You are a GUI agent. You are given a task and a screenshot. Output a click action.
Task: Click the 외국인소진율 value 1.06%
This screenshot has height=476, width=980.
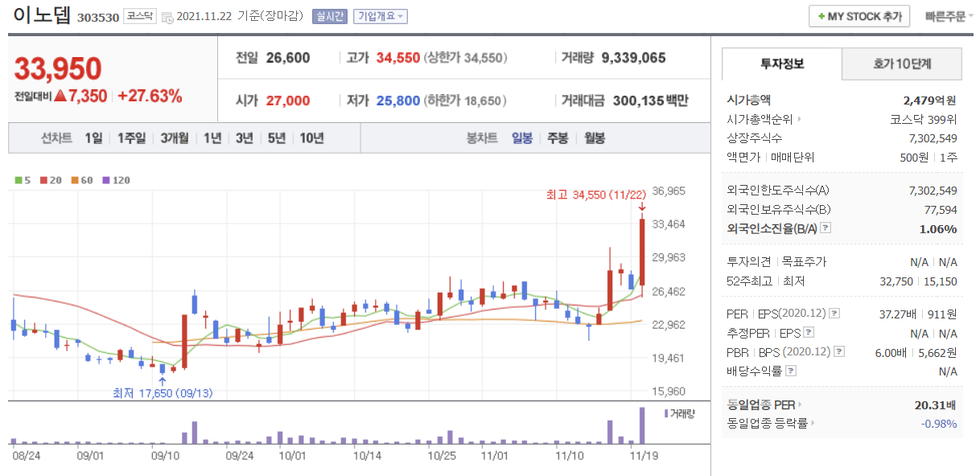coord(937,229)
